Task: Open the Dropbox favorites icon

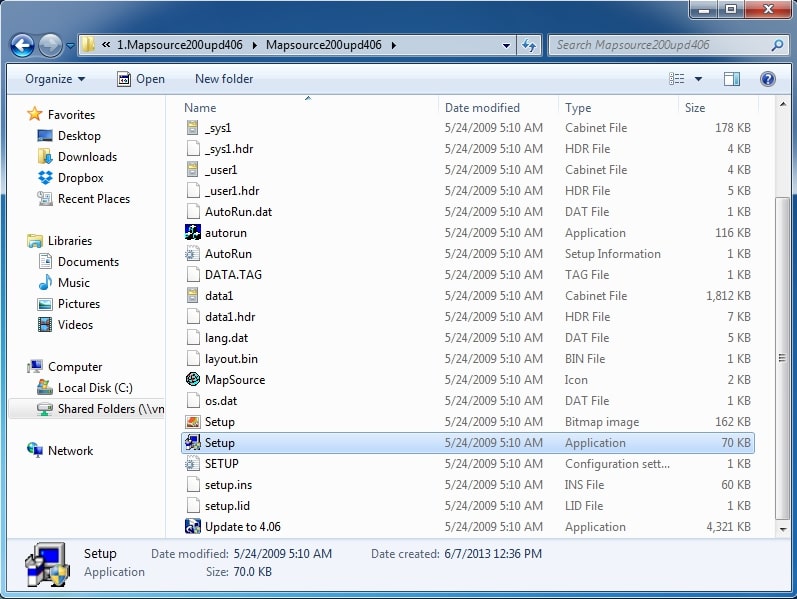Action: coord(45,177)
